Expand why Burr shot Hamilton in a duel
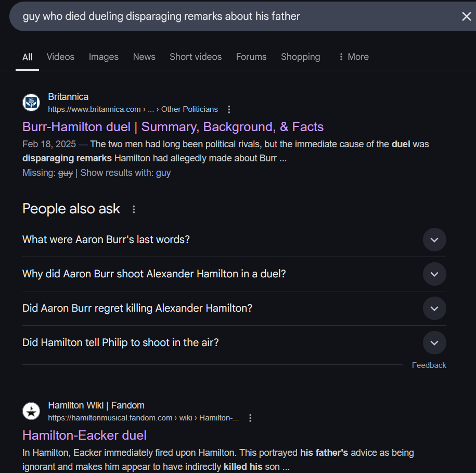 click(x=434, y=274)
